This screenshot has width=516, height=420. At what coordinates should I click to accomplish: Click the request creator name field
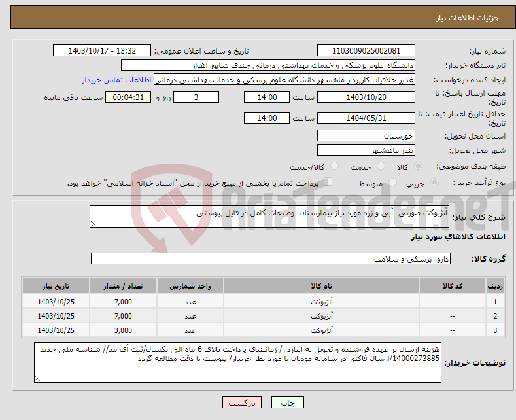[284, 80]
